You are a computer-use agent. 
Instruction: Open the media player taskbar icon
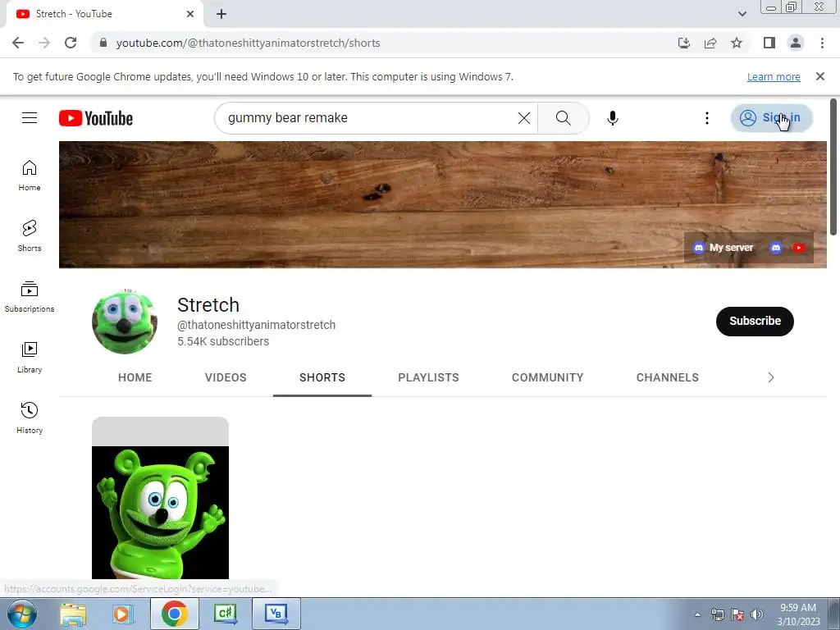coord(122,614)
